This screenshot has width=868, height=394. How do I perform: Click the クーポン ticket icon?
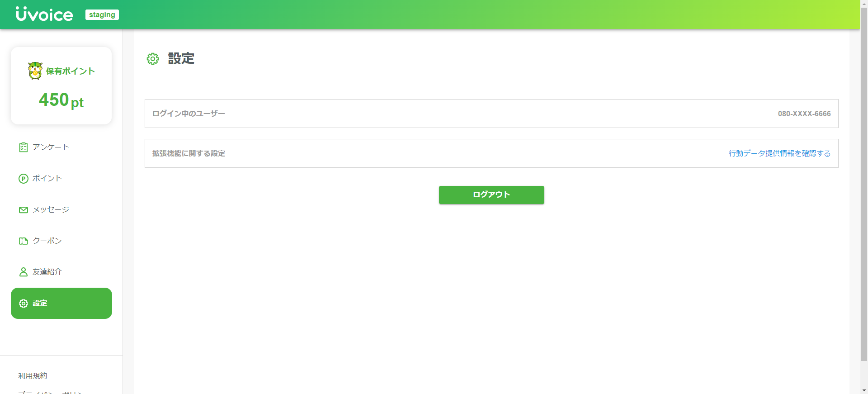pos(24,241)
